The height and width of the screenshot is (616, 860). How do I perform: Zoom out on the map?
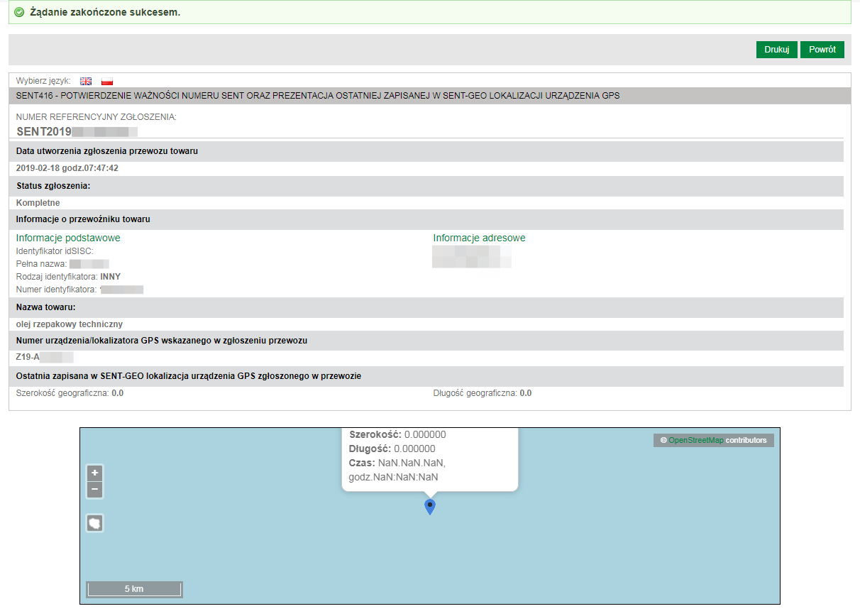95,490
